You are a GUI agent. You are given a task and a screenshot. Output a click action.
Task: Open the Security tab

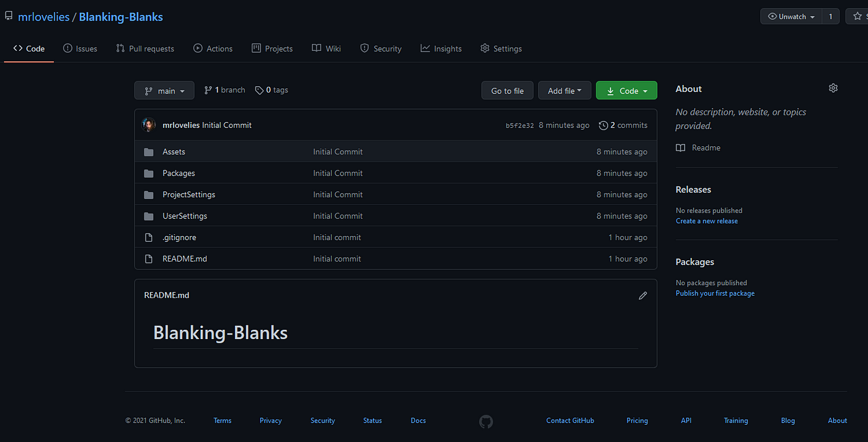point(381,48)
